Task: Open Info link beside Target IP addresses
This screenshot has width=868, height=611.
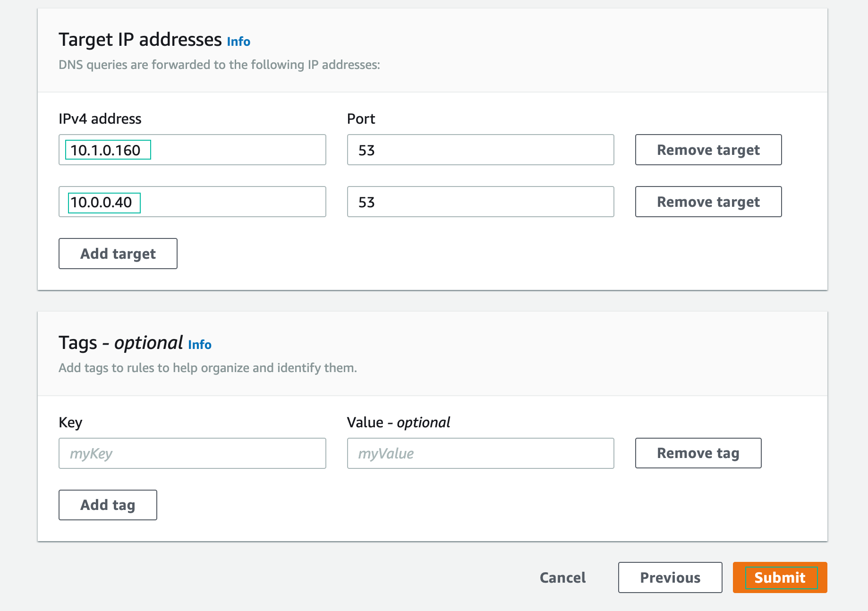Action: point(238,42)
